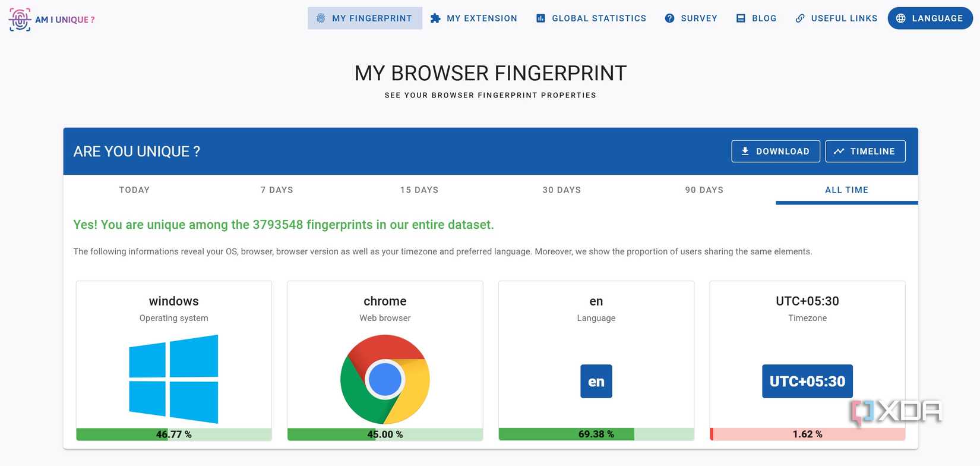
Task: Click the 'UTC+05:30' timezone card heading
Action: tap(807, 301)
